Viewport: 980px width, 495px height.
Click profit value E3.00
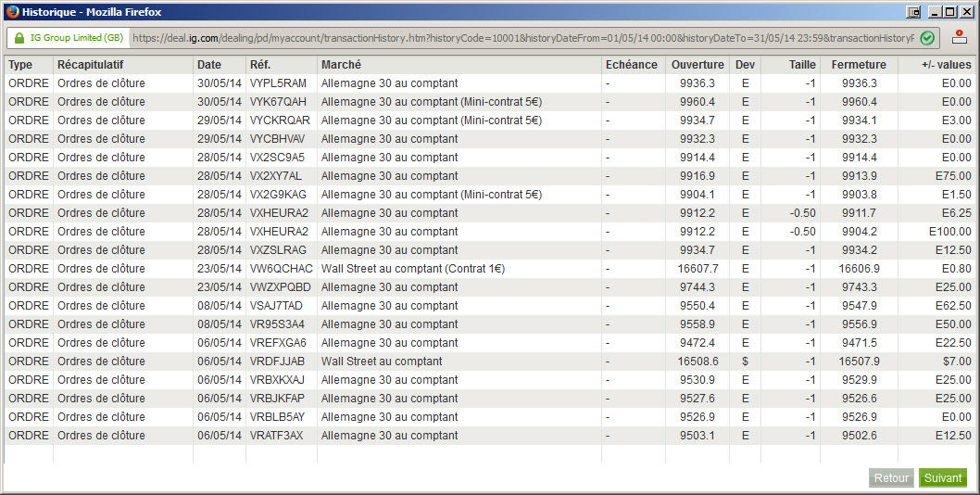pos(957,121)
